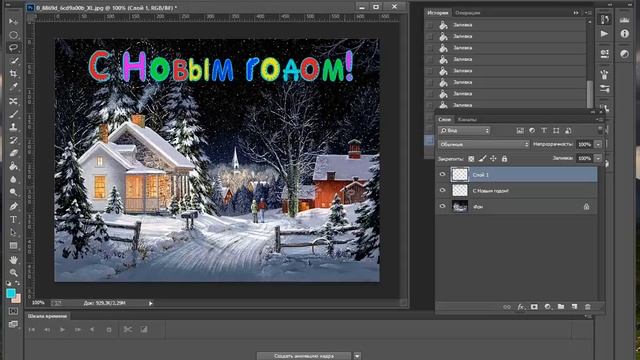Select the Hand tool

click(13, 260)
